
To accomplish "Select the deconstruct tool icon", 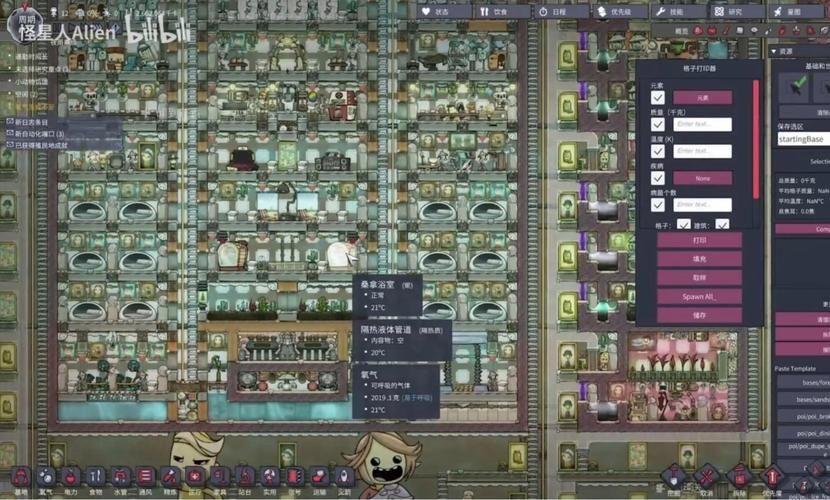I will [x=740, y=477].
